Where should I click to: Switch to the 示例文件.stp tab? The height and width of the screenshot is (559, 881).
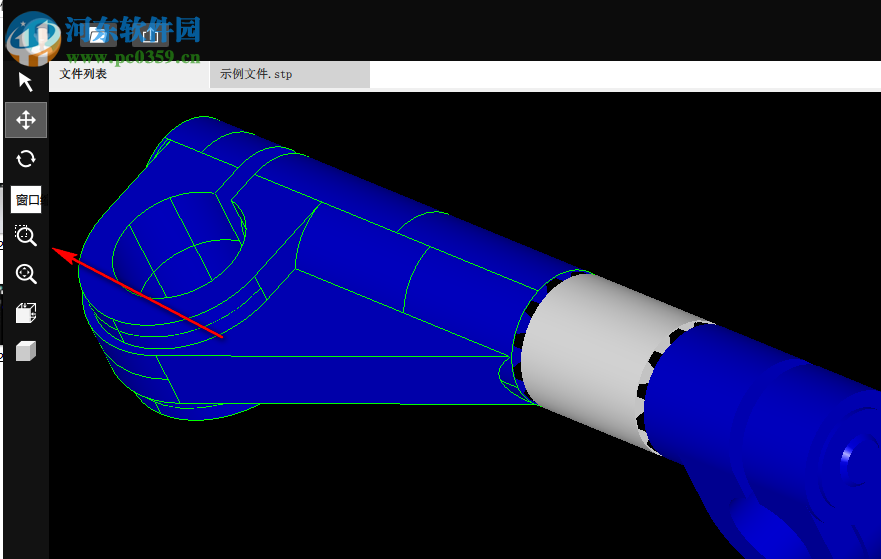(x=290, y=74)
